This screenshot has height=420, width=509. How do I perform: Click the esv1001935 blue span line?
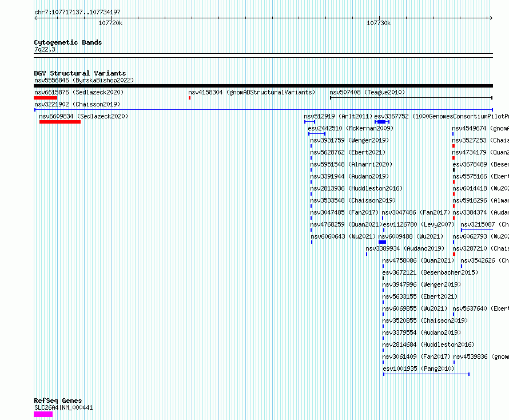pos(426,374)
